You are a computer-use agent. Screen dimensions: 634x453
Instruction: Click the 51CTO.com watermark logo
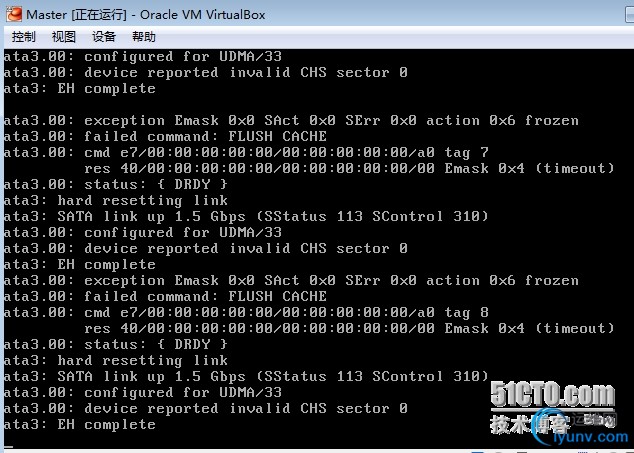tap(552, 395)
